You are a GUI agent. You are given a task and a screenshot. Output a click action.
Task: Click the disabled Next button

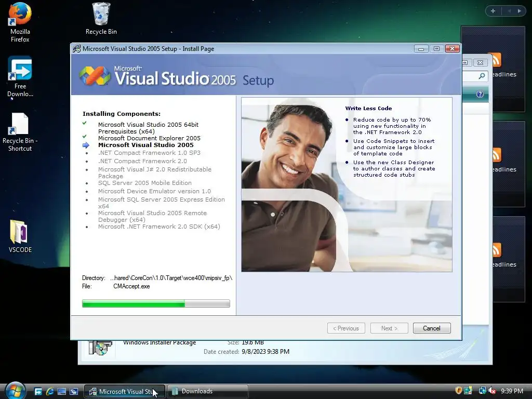click(389, 328)
